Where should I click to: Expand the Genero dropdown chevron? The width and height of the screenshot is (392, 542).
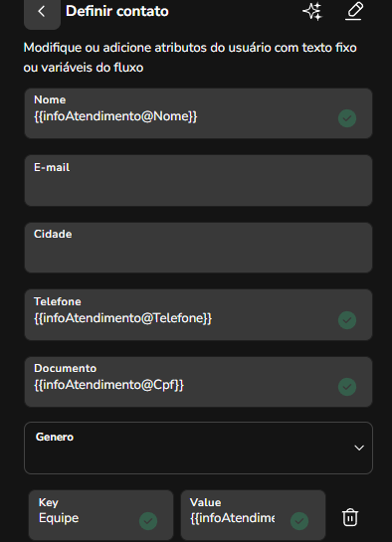pyautogui.click(x=359, y=448)
